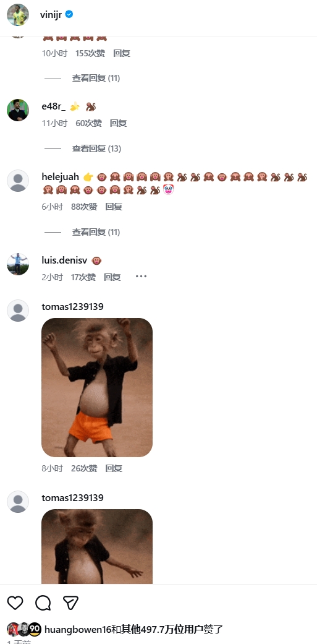Open comments with speech bubble icon
Image resolution: width=317 pixels, height=644 pixels.
tap(43, 603)
